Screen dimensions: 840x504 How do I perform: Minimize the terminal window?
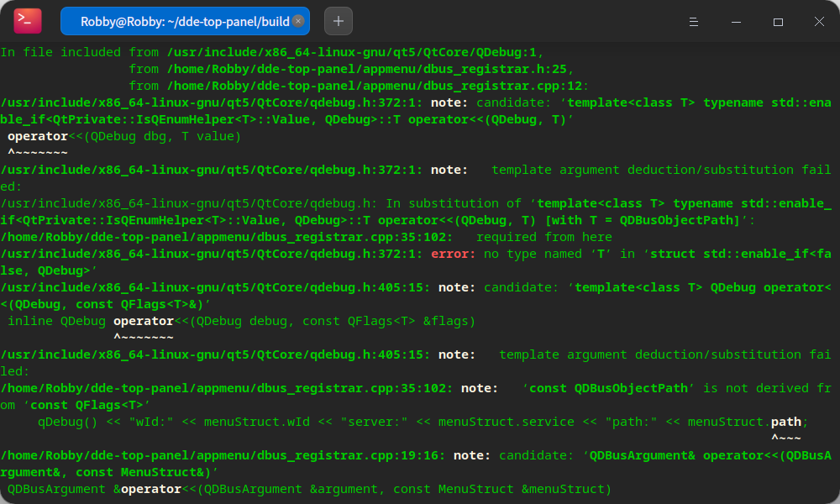[736, 21]
